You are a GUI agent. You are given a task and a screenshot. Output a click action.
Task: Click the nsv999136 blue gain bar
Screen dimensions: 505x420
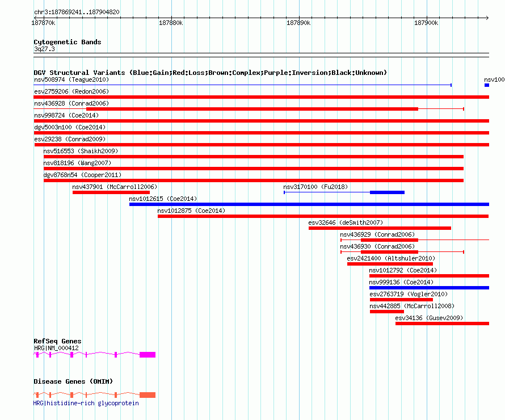[429, 288]
